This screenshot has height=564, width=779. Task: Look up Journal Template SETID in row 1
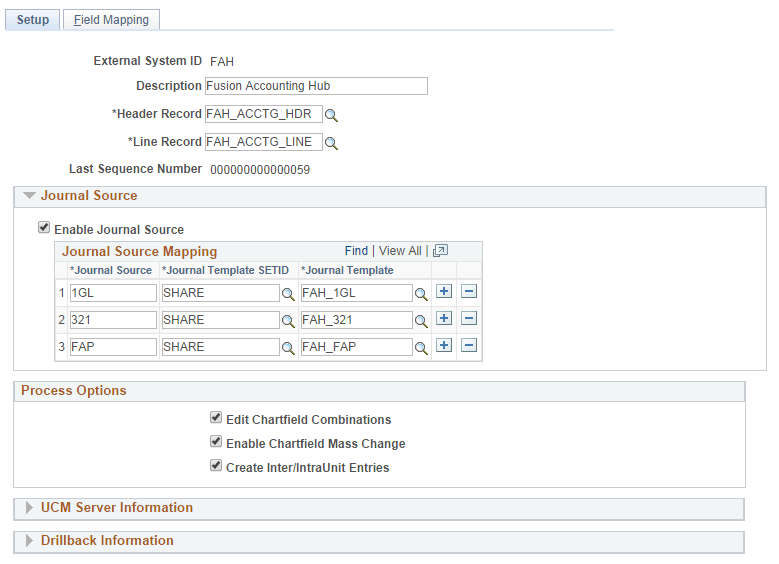(x=288, y=294)
